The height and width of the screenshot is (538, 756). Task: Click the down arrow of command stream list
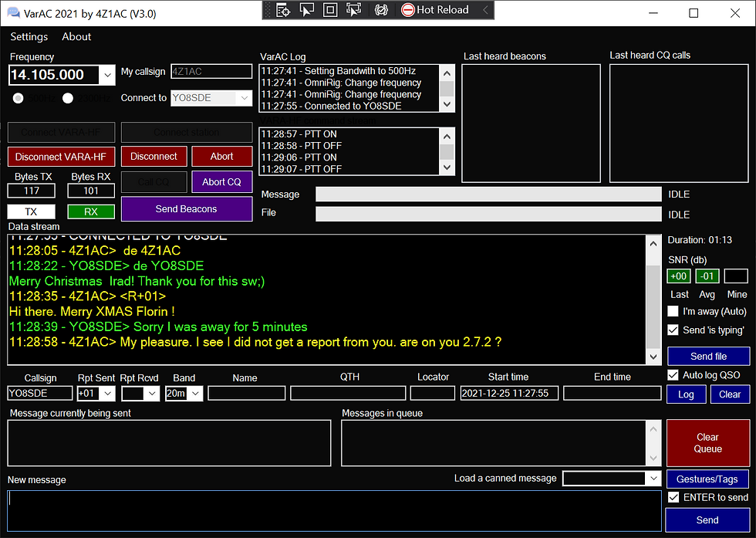pos(447,167)
